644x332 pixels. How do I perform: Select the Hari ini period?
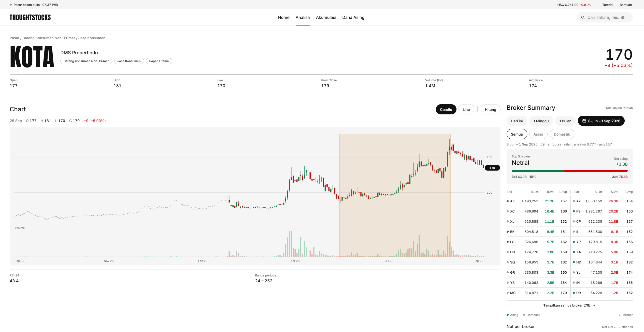[x=517, y=121]
